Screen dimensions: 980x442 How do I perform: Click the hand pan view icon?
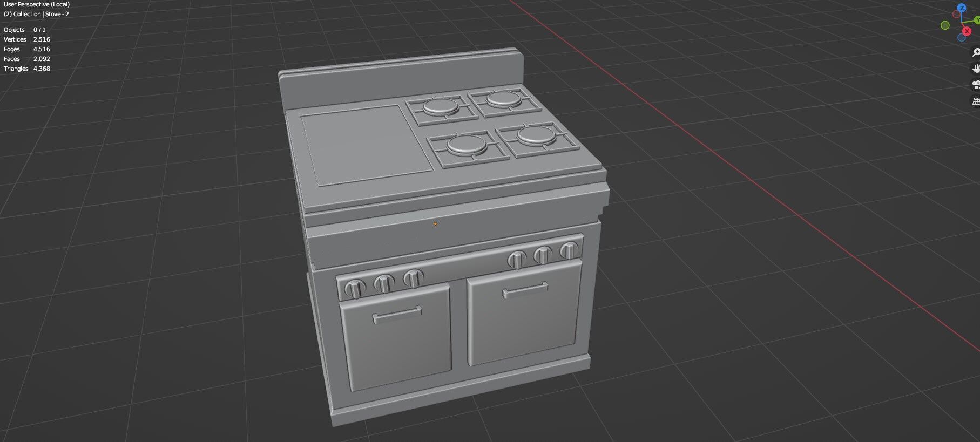tap(976, 69)
